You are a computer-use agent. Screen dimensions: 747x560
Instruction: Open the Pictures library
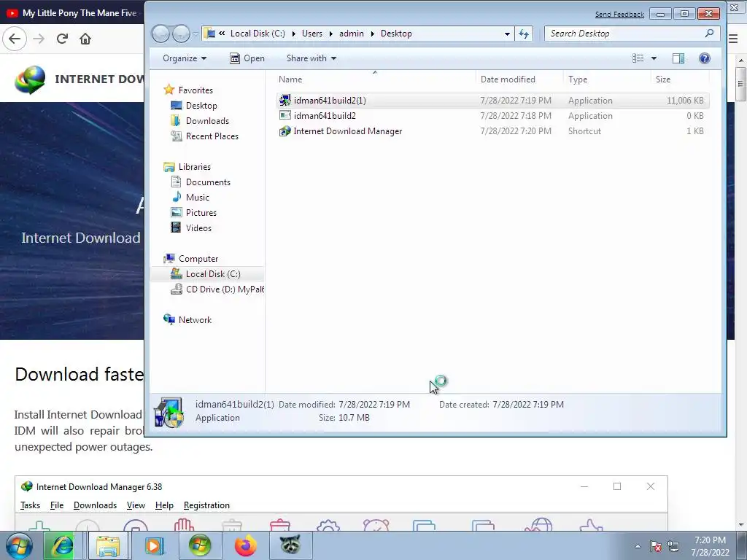click(201, 212)
